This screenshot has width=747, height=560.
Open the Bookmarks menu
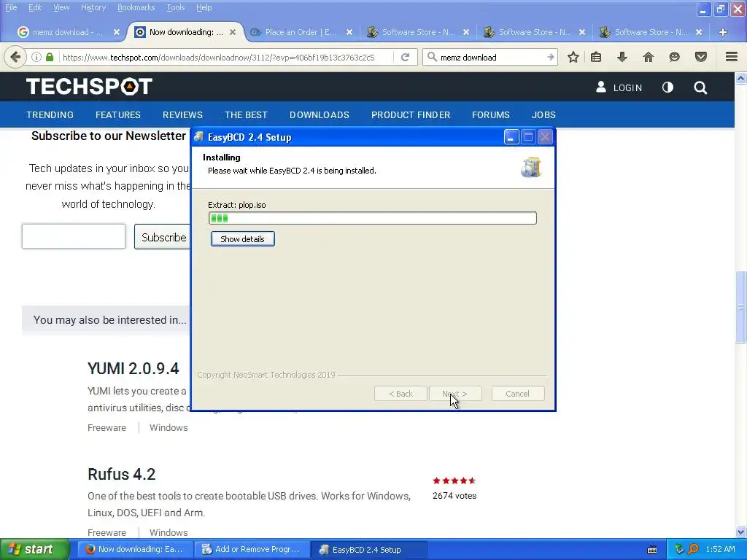coord(136,7)
